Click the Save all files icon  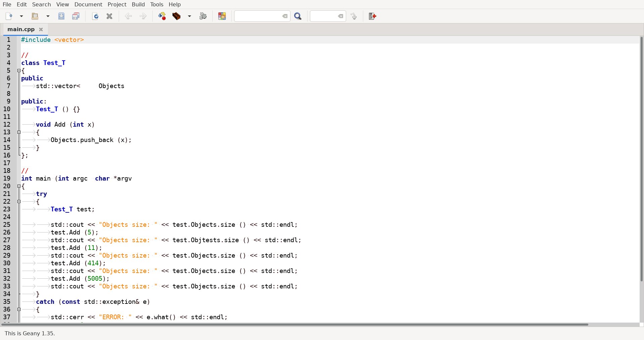pyautogui.click(x=76, y=16)
